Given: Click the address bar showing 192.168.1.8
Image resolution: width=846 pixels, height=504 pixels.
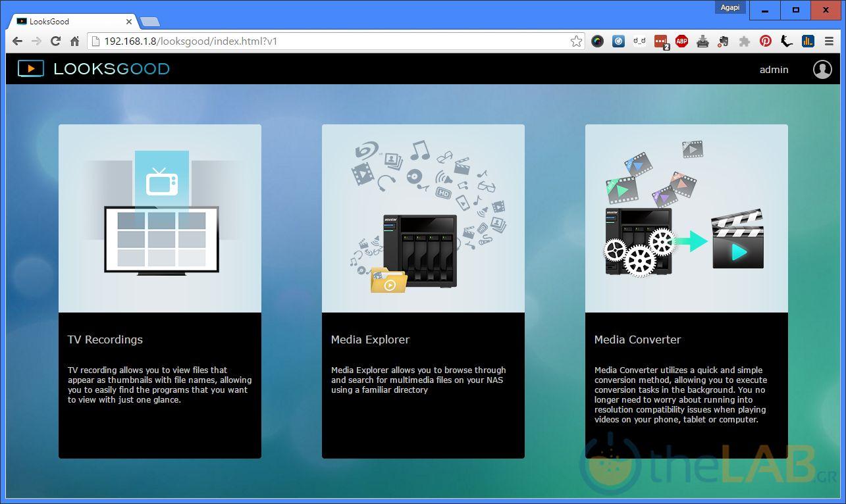Looking at the screenshot, I should [x=337, y=41].
